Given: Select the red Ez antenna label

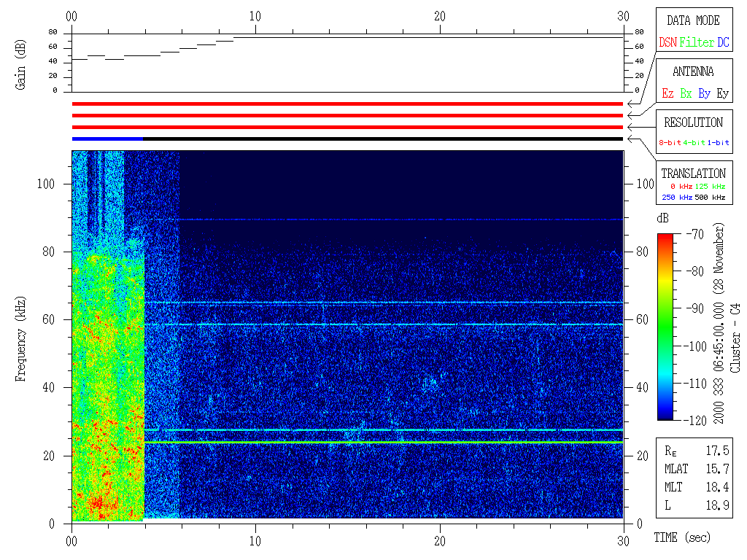Looking at the screenshot, I should [x=667, y=94].
